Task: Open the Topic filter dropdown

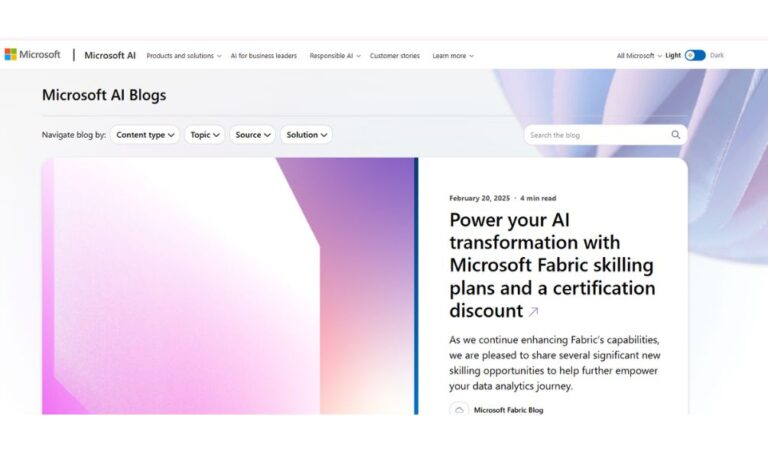Action: [x=205, y=135]
